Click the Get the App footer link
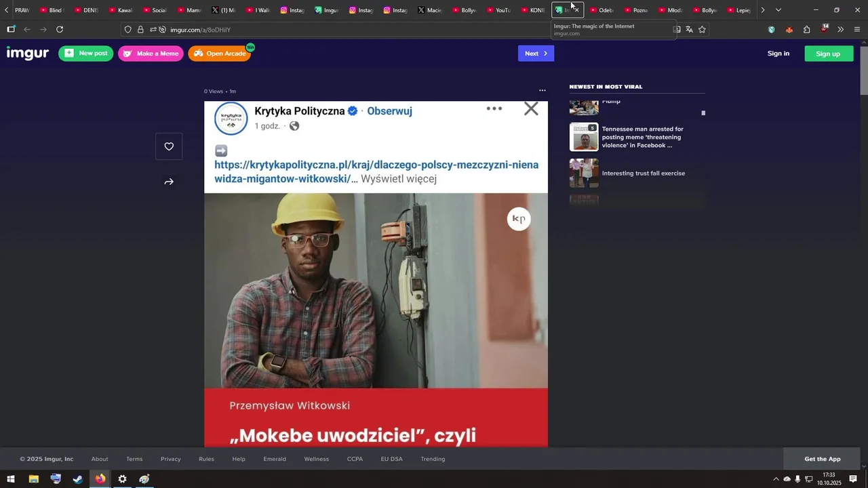 [x=822, y=459]
